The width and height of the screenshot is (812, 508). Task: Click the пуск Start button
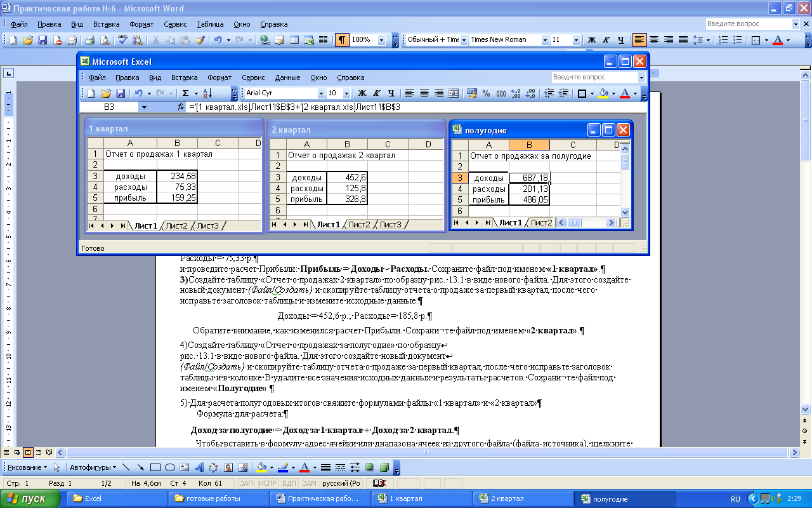coord(30,498)
